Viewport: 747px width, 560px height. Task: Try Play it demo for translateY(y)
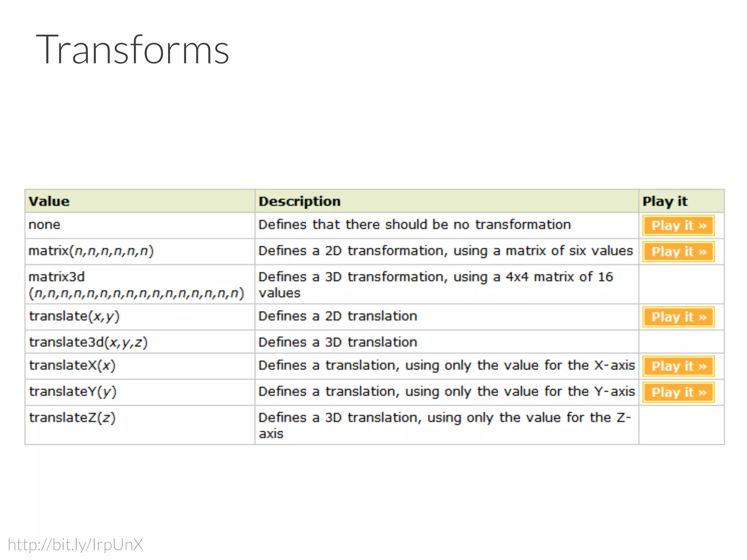pyautogui.click(x=678, y=392)
